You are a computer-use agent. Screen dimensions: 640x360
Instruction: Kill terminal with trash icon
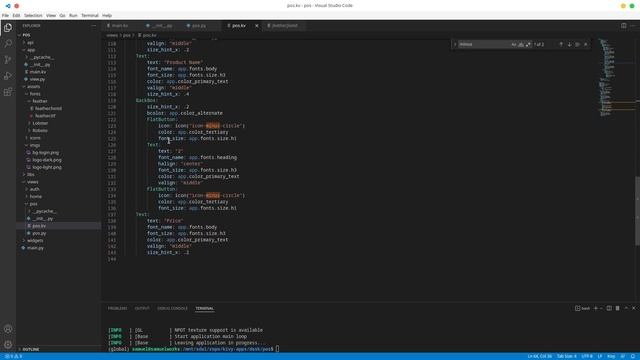coord(618,308)
